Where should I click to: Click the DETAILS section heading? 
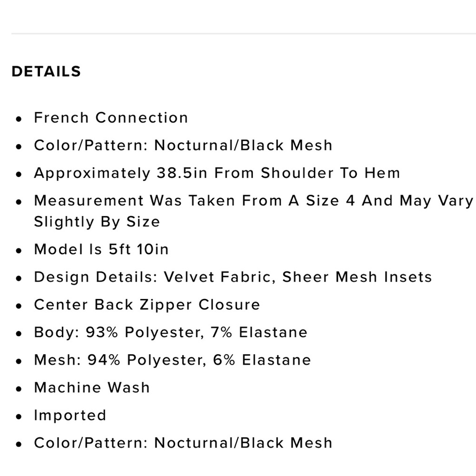[x=46, y=71]
